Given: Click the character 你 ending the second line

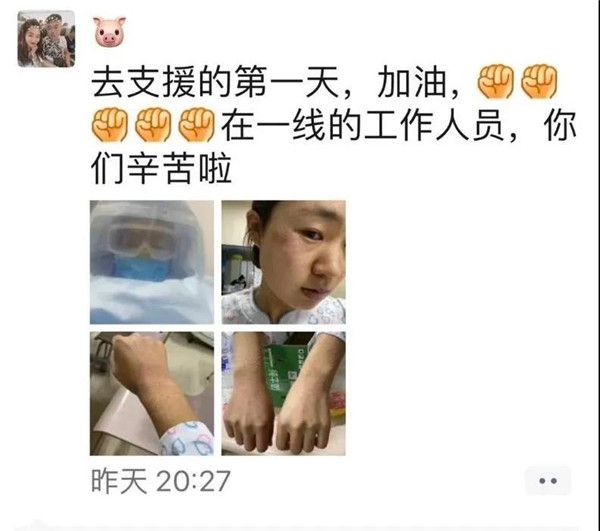Looking at the screenshot, I should (x=561, y=125).
